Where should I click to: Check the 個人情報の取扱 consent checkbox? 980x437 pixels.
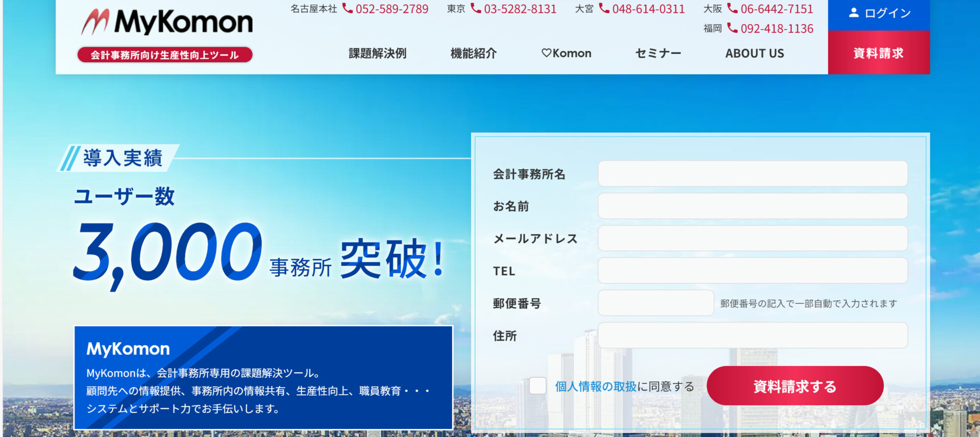pos(537,385)
